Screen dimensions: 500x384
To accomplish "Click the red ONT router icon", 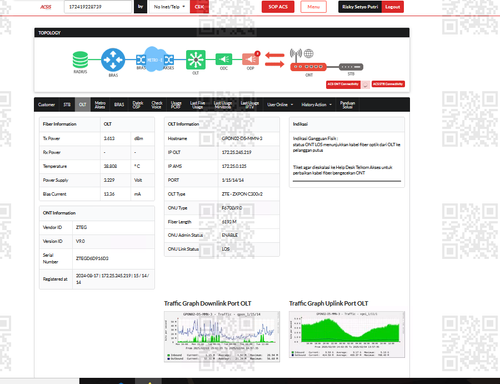I will click(308, 67).
